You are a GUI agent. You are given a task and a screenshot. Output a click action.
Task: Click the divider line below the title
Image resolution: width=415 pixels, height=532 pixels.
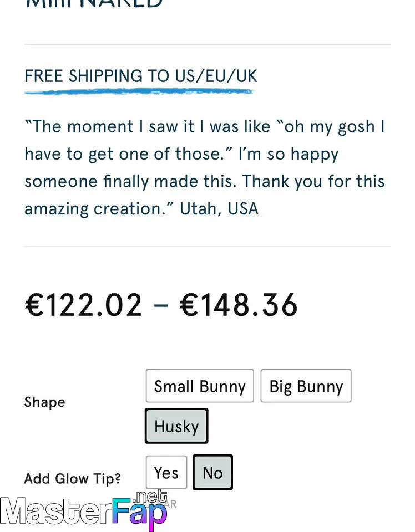click(x=207, y=44)
